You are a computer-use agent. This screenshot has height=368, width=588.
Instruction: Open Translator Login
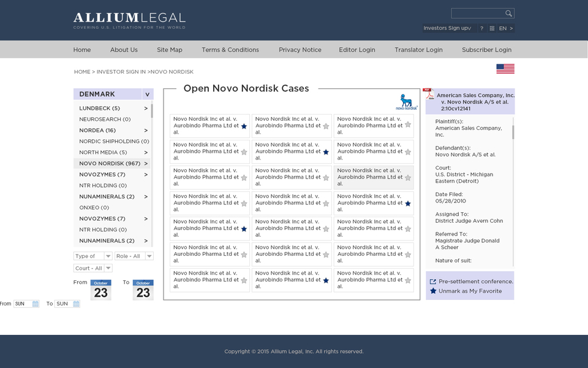(418, 50)
